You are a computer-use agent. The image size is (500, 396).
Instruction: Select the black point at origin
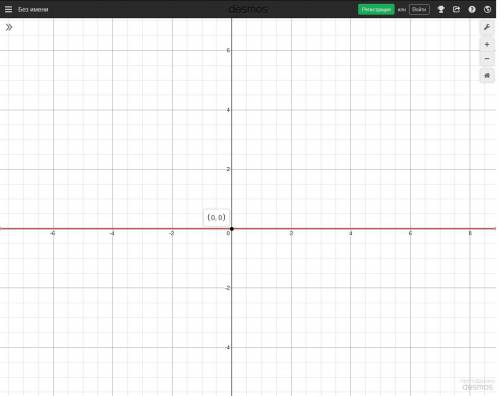tap(232, 229)
